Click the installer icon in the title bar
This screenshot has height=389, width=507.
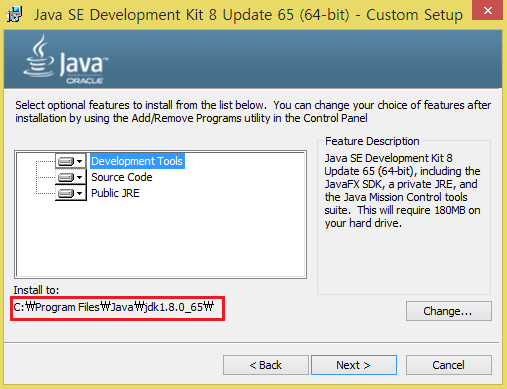point(14,14)
